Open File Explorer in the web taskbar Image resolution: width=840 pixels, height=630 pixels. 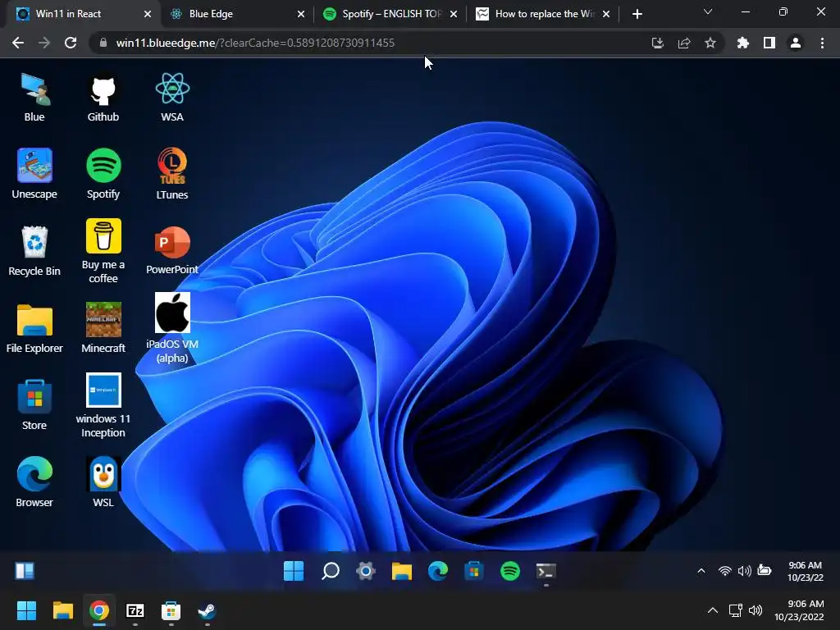402,571
